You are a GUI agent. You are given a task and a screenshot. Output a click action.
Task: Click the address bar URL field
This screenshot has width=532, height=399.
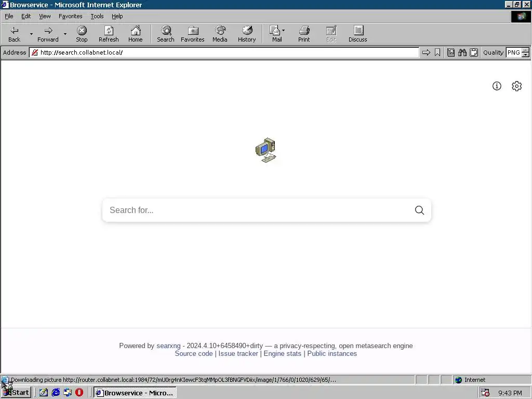click(x=224, y=52)
